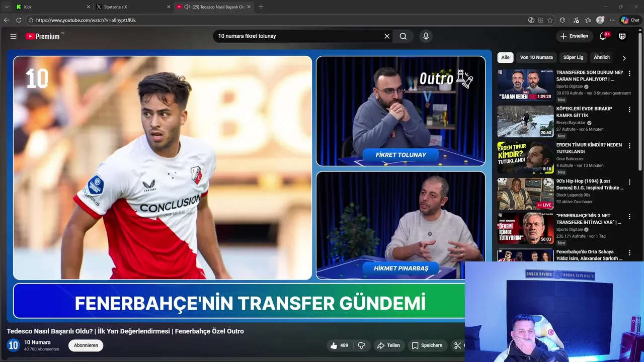The height and width of the screenshot is (362, 644).
Task: Like the video with thumbs up
Action: [x=339, y=345]
